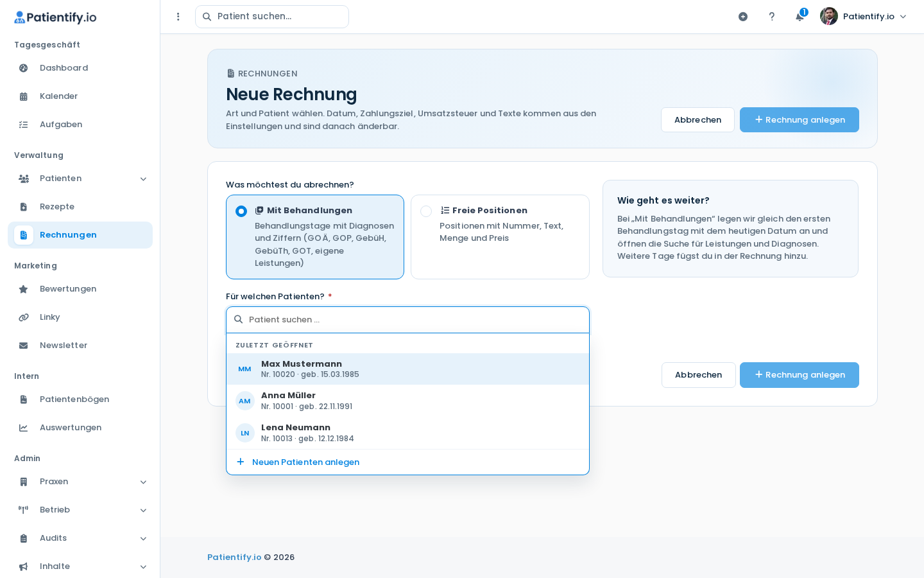Open Rezepte document icon in sidebar
The width and height of the screenshot is (924, 578).
[24, 207]
